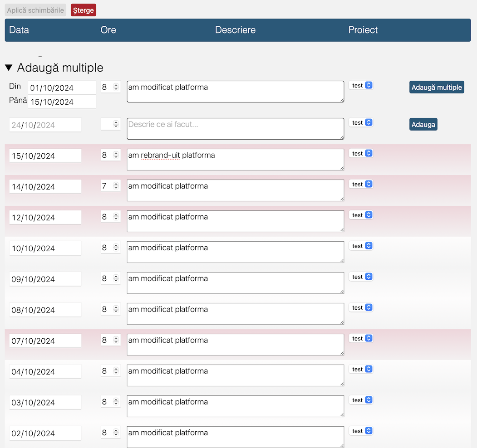Click the Din date field 01/10/2024
This screenshot has width=477, height=448.
coord(62,88)
